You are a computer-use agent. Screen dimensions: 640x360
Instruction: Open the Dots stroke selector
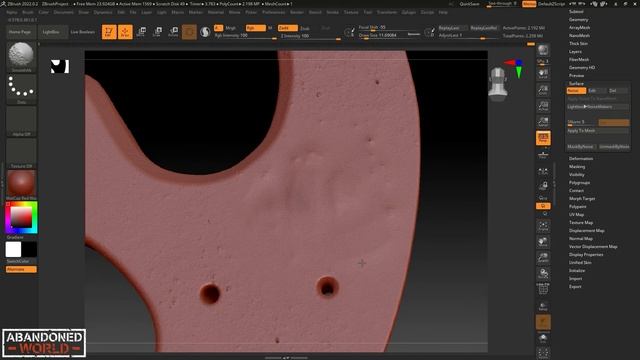[21, 89]
